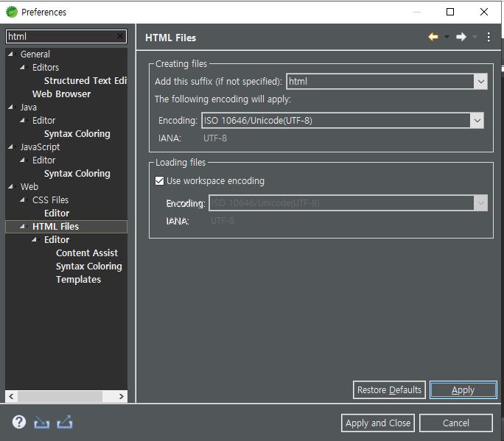The width and height of the screenshot is (504, 441).
Task: Clear the html search filter text
Action: point(121,36)
